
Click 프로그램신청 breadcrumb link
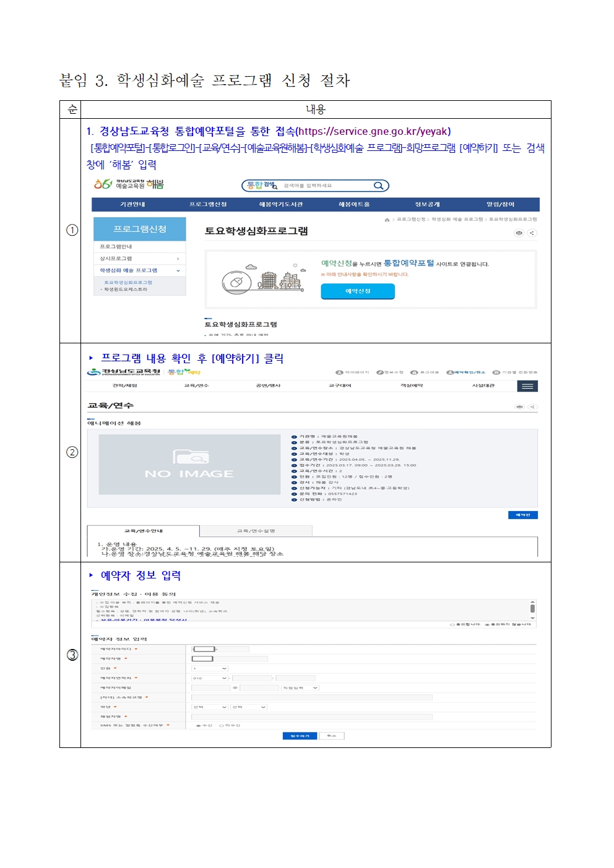tap(411, 220)
